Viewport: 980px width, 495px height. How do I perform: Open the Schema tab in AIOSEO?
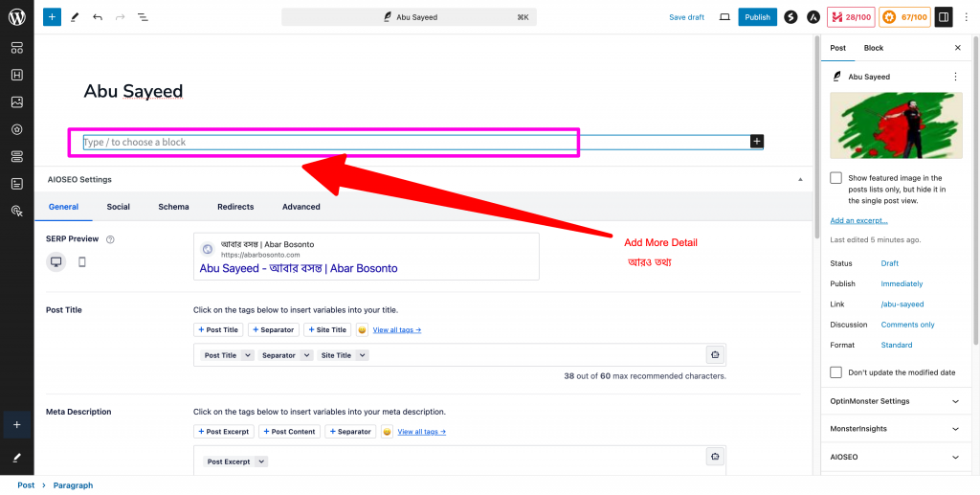point(173,207)
